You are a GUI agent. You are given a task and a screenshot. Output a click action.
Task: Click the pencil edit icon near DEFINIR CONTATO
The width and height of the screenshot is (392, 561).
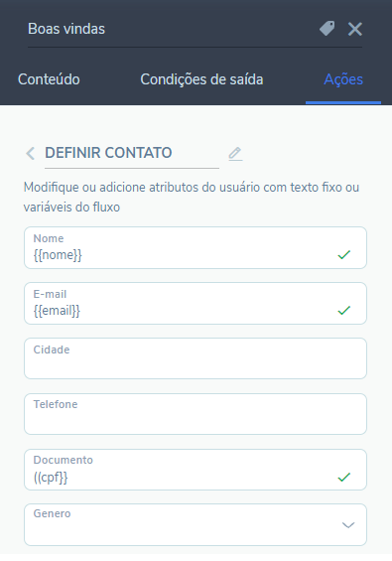pyautogui.click(x=235, y=154)
